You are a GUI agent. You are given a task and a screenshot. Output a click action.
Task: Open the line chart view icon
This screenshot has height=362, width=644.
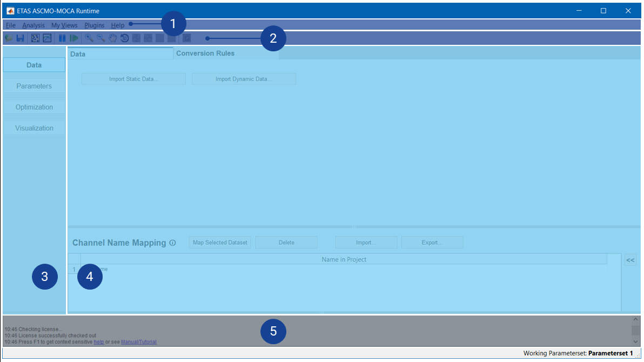tap(47, 38)
